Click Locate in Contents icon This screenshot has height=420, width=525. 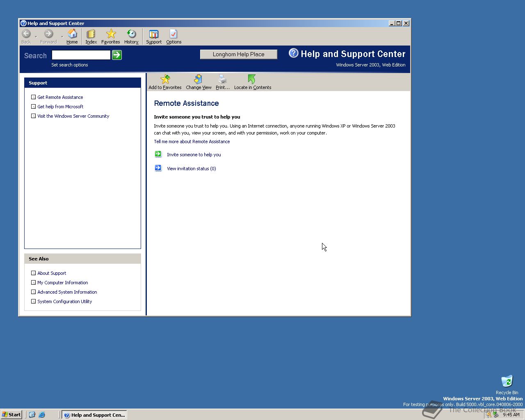click(252, 79)
